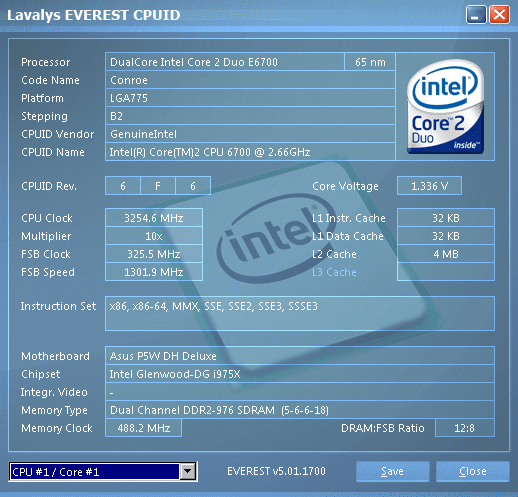Click the CPUID Rev. box showing F
Viewport: 518px width, 497px height.
click(x=158, y=186)
